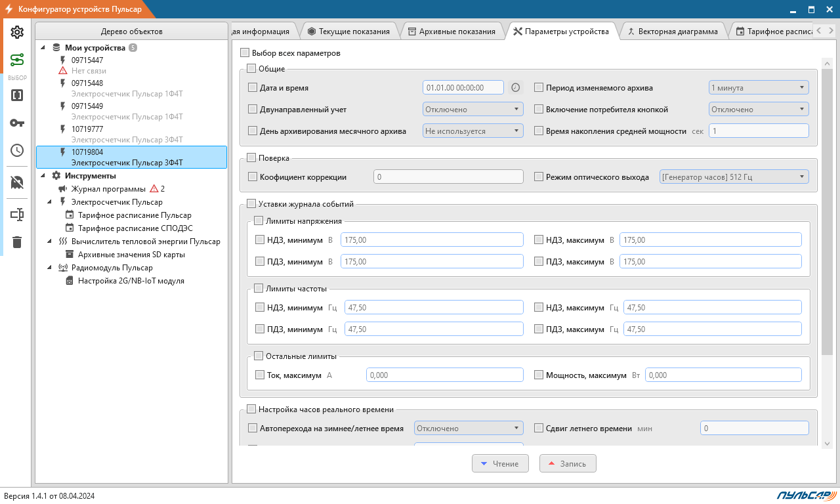The image size is (840, 504).
Task: Toggle the Поверка group checkbox
Action: [251, 157]
